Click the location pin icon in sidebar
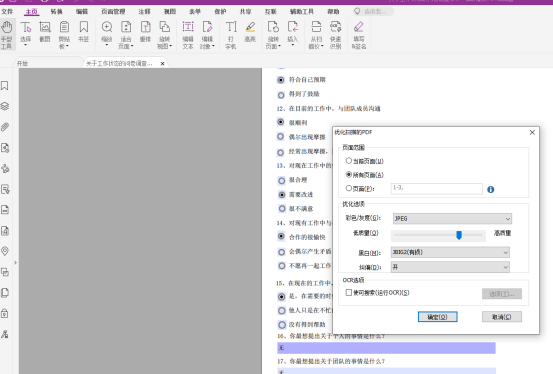Screen dimensions: 553x374 (x=5, y=251)
